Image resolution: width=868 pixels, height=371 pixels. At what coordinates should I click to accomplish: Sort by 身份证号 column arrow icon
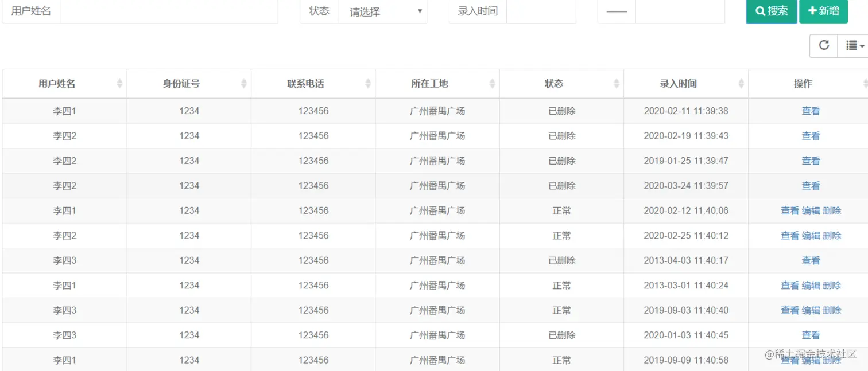coord(243,84)
